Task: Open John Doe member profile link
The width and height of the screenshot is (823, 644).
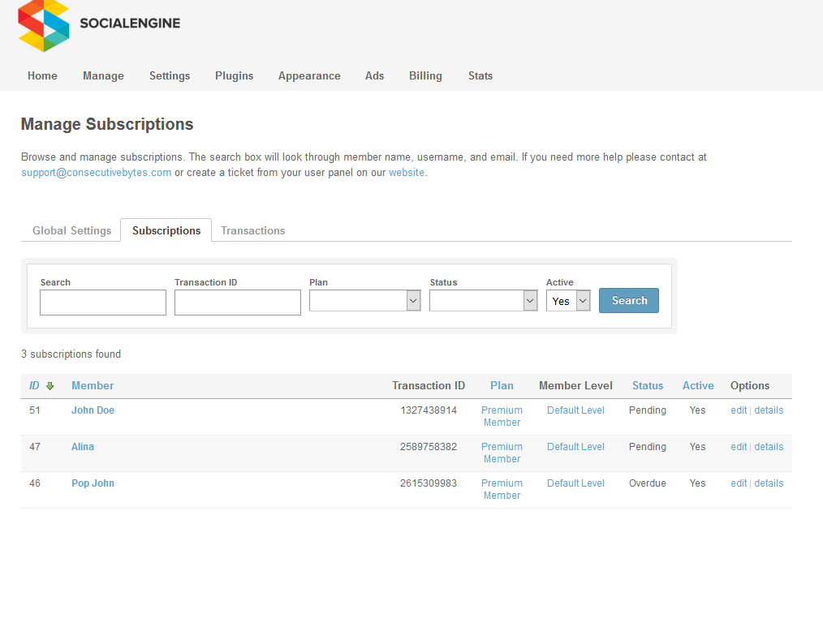Action: coord(93,410)
